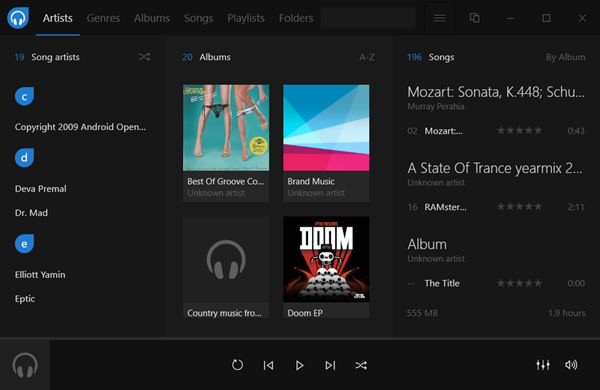This screenshot has height=390, width=600.
Task: Click Murray Perahia artist name
Action: coord(436,106)
